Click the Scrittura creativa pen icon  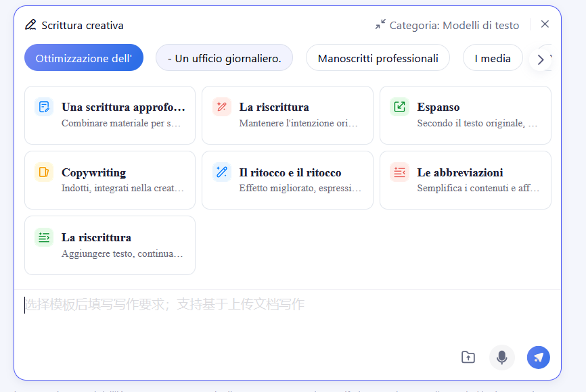click(x=30, y=25)
